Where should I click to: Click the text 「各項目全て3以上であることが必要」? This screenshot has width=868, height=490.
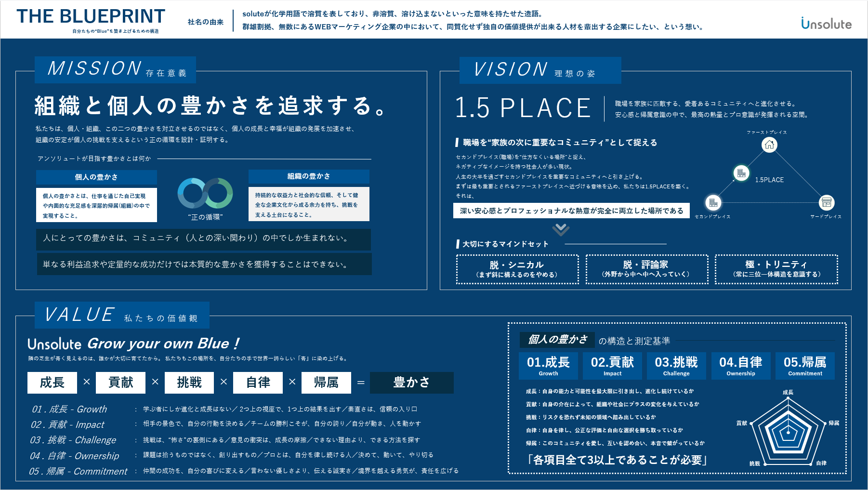[617, 460]
